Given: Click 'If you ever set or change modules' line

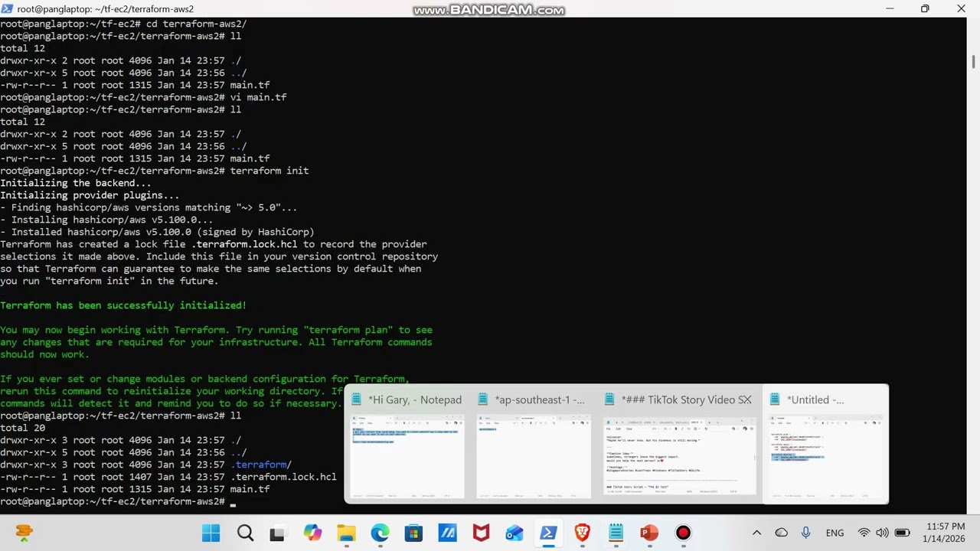Looking at the screenshot, I should tap(204, 379).
